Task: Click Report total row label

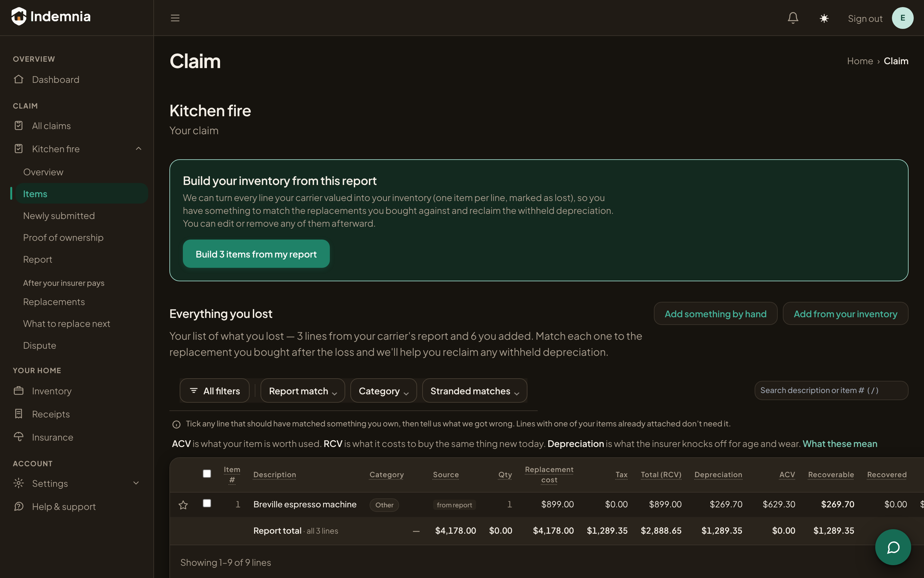Action: point(277,530)
